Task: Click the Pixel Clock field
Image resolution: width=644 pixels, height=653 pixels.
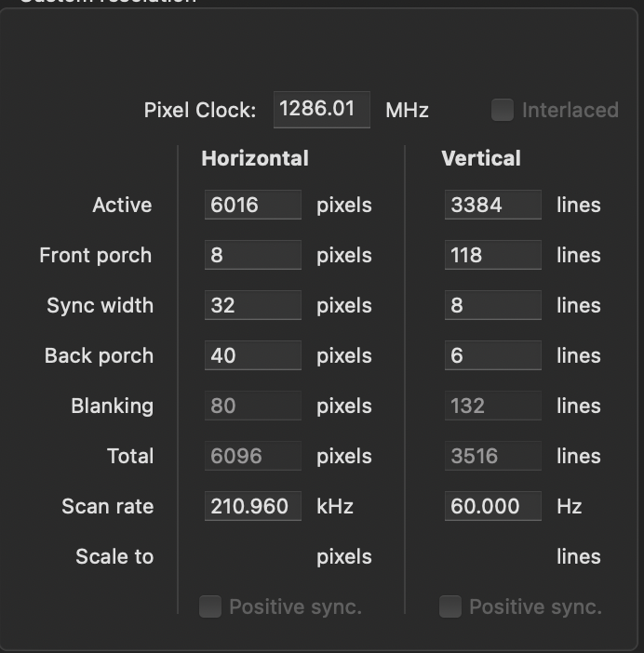Action: (x=322, y=110)
